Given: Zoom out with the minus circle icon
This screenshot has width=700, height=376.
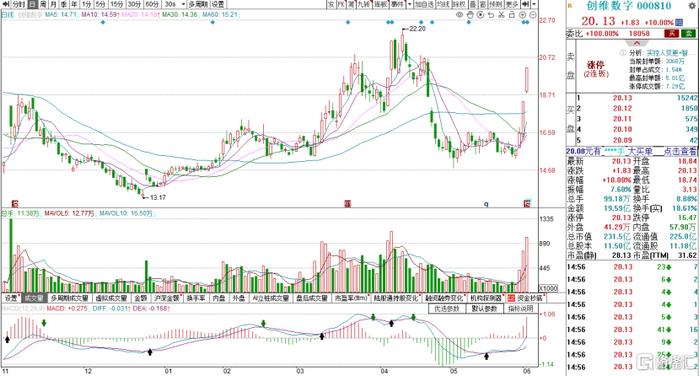Looking at the screenshot, I should click(x=533, y=15).
